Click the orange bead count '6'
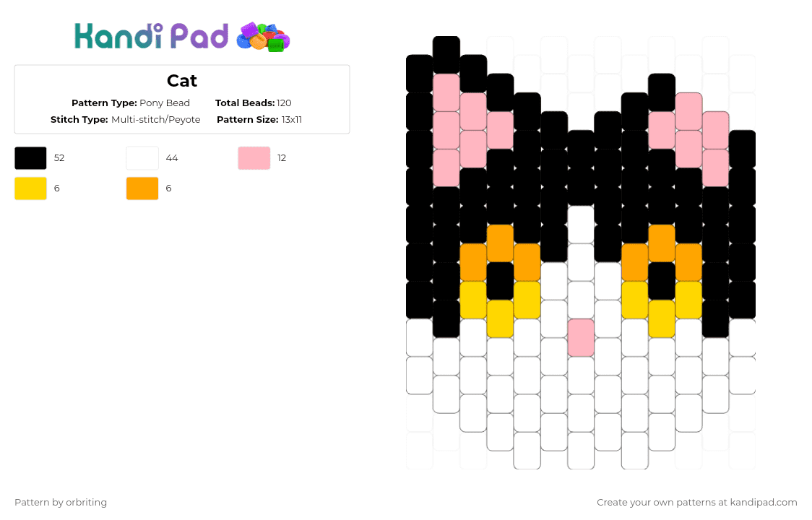 point(168,188)
